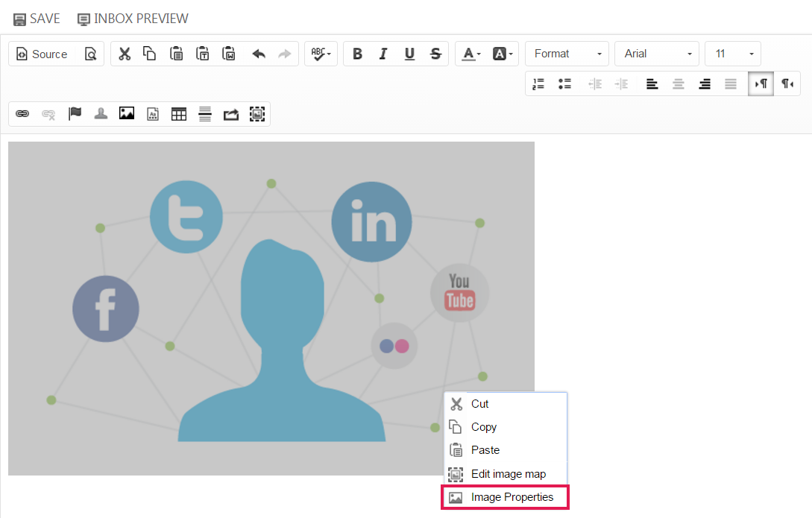Image resolution: width=812 pixels, height=518 pixels.
Task: Toggle strikethrough formatting
Action: (435, 54)
